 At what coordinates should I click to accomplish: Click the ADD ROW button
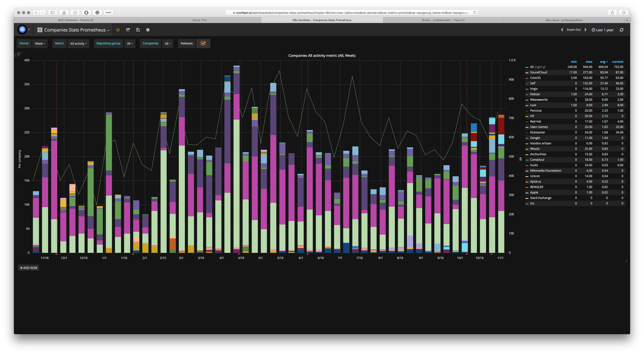click(29, 267)
